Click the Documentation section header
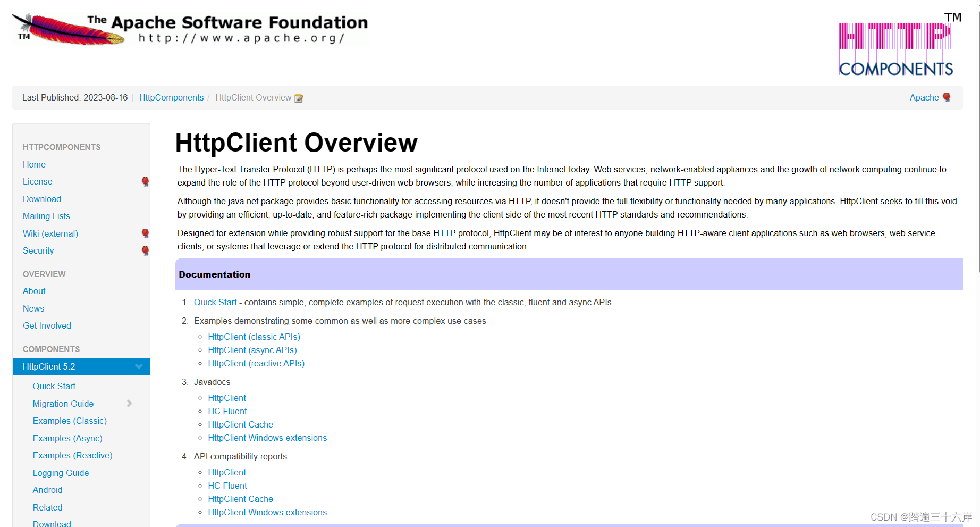This screenshot has width=980, height=527. pyautogui.click(x=569, y=274)
